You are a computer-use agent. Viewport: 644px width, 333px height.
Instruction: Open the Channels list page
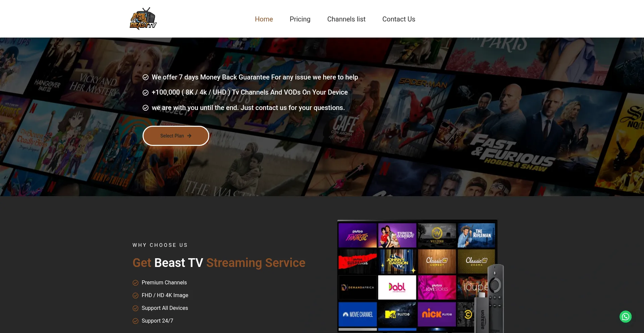coord(346,19)
